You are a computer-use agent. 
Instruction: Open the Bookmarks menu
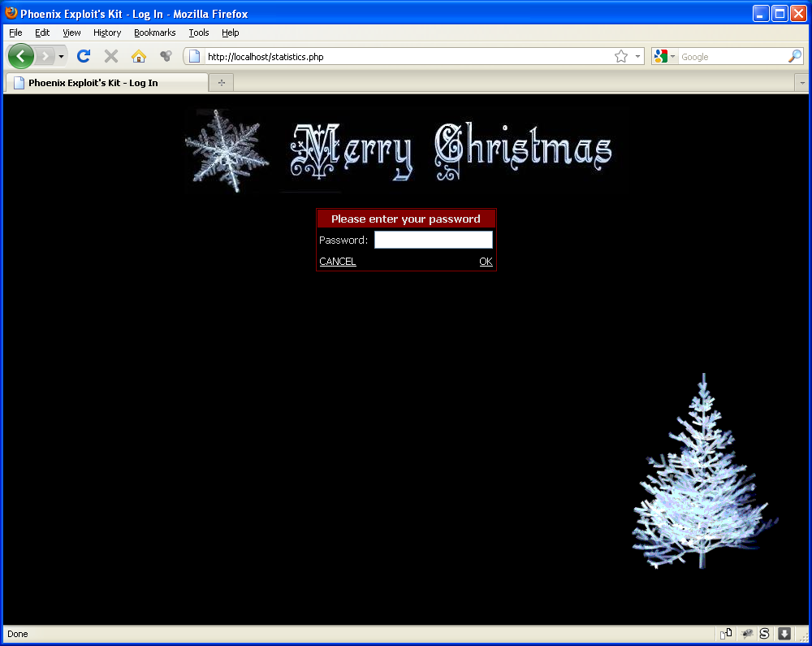[154, 33]
